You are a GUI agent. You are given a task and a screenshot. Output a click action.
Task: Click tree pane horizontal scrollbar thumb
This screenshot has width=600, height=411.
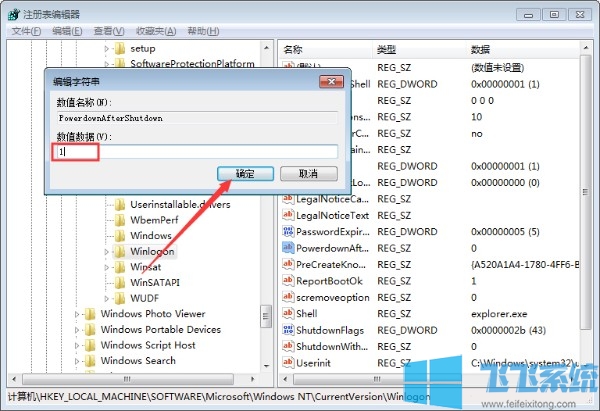tap(128, 379)
